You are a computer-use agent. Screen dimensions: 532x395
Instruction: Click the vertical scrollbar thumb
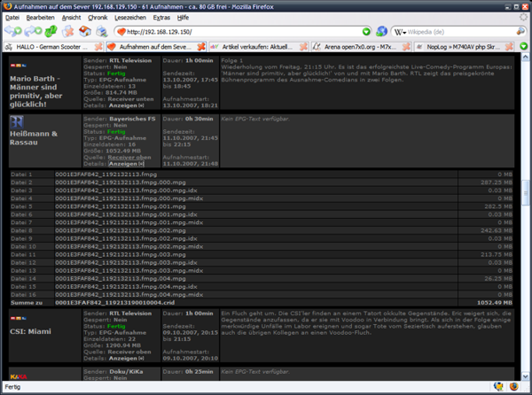tap(525, 193)
